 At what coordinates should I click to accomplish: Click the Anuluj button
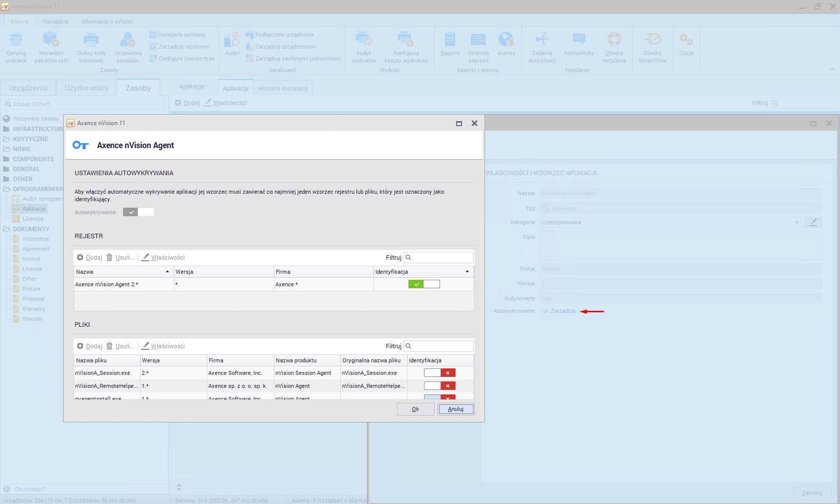tap(456, 409)
